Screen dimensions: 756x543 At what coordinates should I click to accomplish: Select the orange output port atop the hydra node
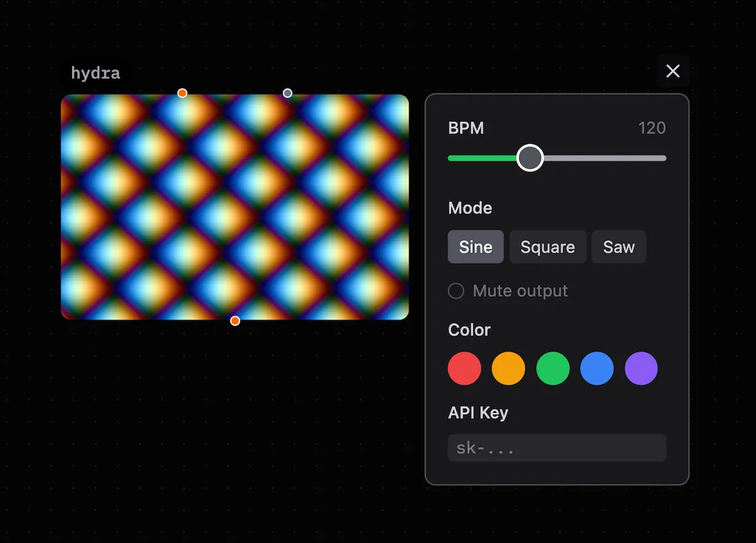(182, 93)
